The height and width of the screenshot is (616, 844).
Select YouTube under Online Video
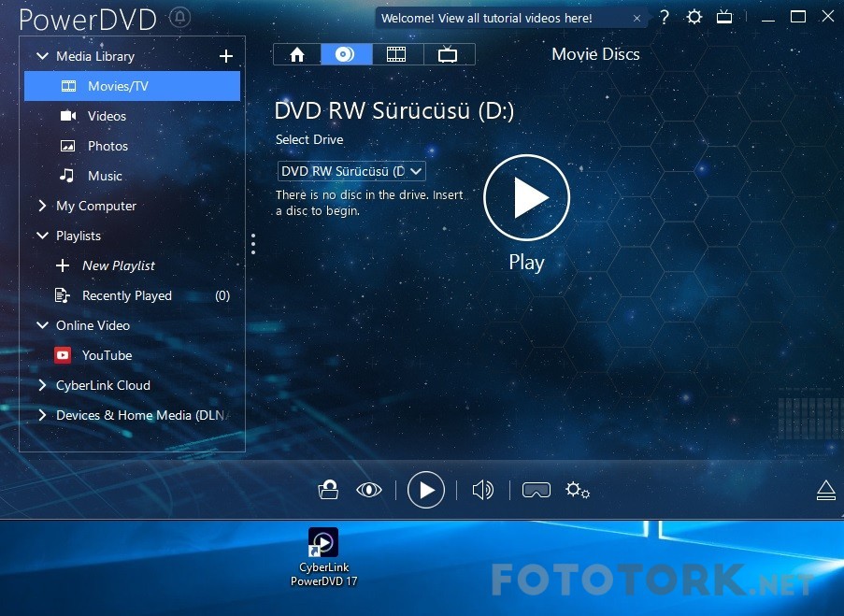click(107, 355)
